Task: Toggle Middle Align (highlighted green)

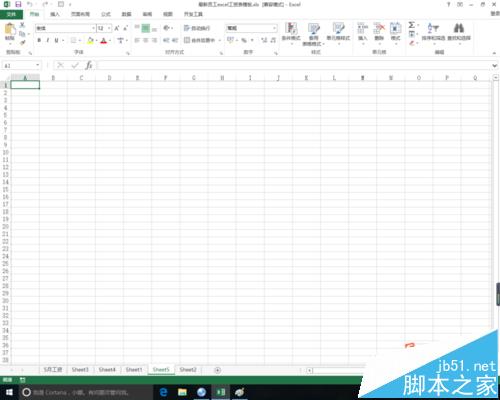Action: click(146, 28)
